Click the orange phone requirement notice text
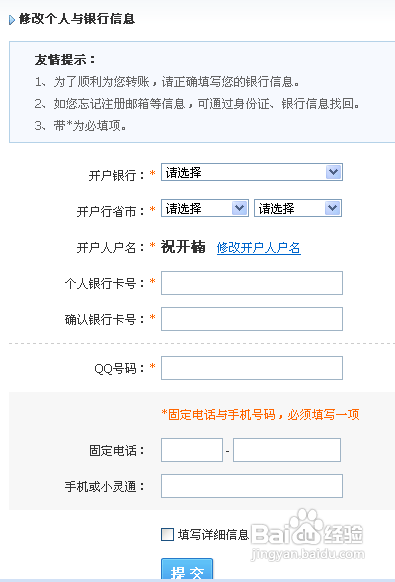Image resolution: width=395 pixels, height=582 pixels. click(260, 415)
